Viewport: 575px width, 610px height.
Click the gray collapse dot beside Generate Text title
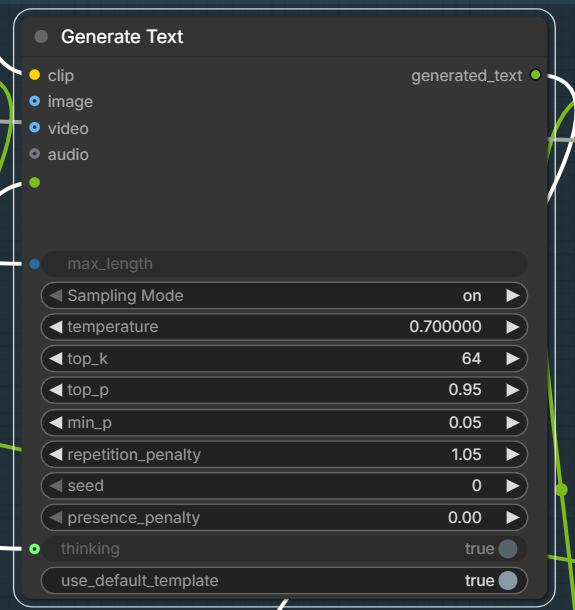pos(41,37)
